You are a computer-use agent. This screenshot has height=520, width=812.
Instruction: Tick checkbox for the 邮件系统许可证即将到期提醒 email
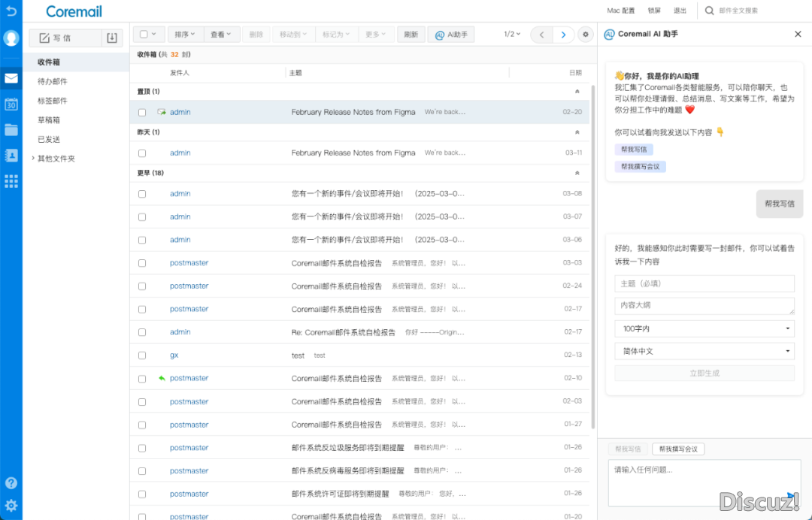pyautogui.click(x=142, y=494)
